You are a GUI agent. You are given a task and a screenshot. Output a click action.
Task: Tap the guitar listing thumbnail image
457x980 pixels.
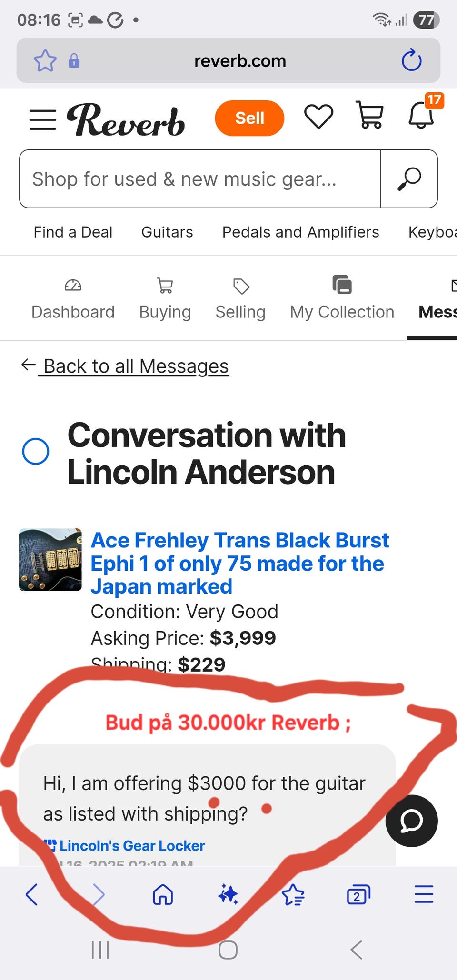pyautogui.click(x=50, y=560)
